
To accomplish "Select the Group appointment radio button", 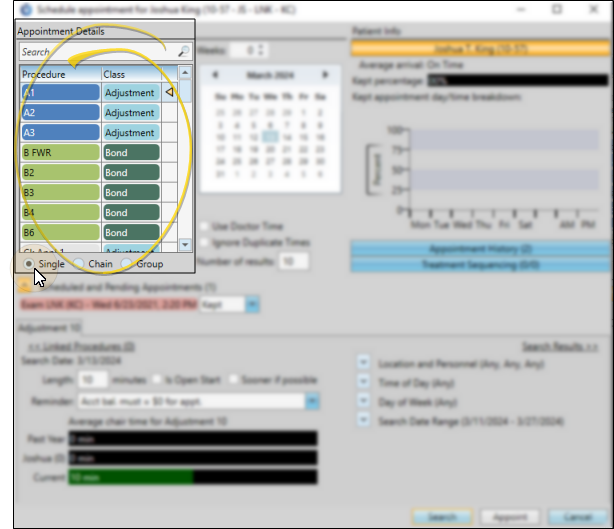I will pos(126,264).
